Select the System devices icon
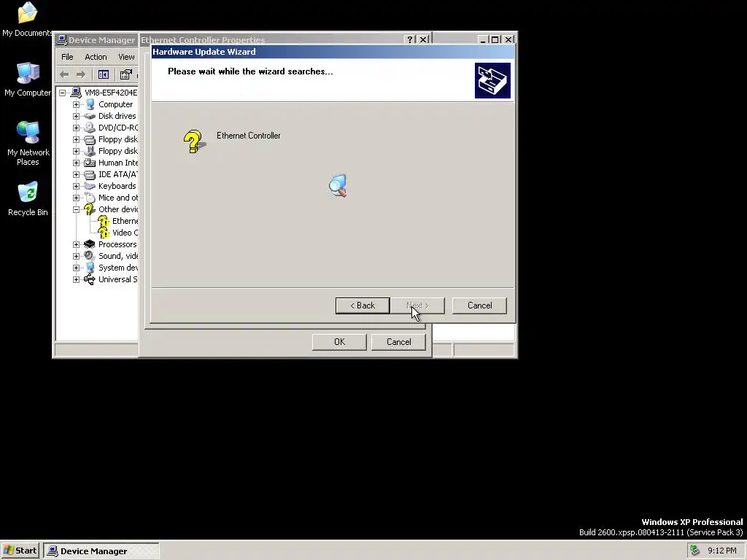This screenshot has width=747, height=560. 90,268
